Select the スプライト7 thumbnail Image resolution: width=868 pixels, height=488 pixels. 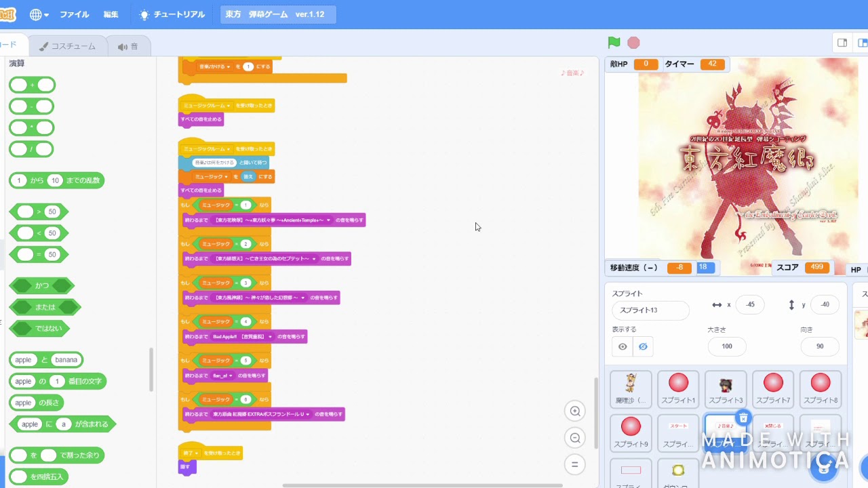(773, 390)
